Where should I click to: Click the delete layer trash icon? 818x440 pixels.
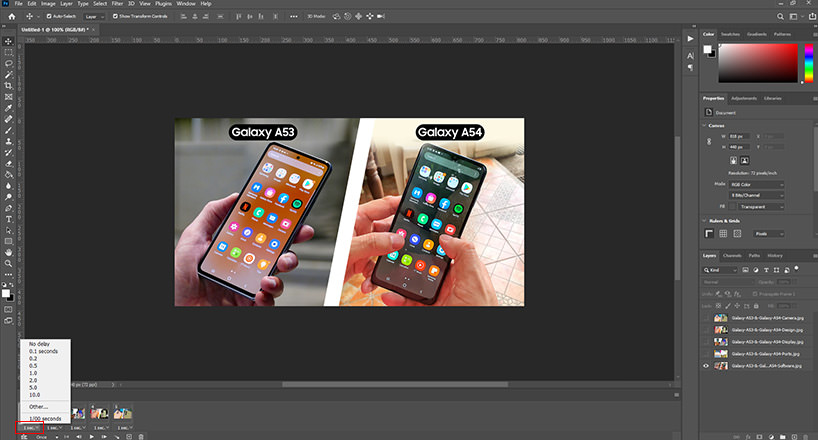point(806,436)
